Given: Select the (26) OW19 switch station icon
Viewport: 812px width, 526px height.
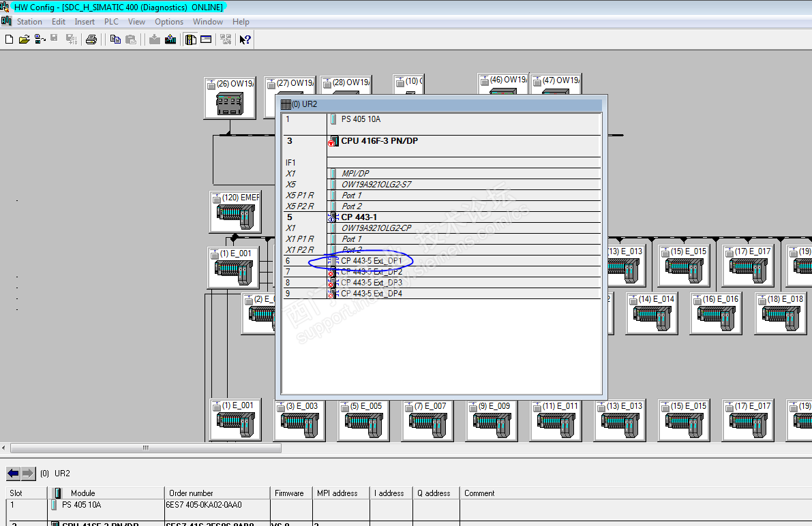Looking at the screenshot, I should [229, 98].
